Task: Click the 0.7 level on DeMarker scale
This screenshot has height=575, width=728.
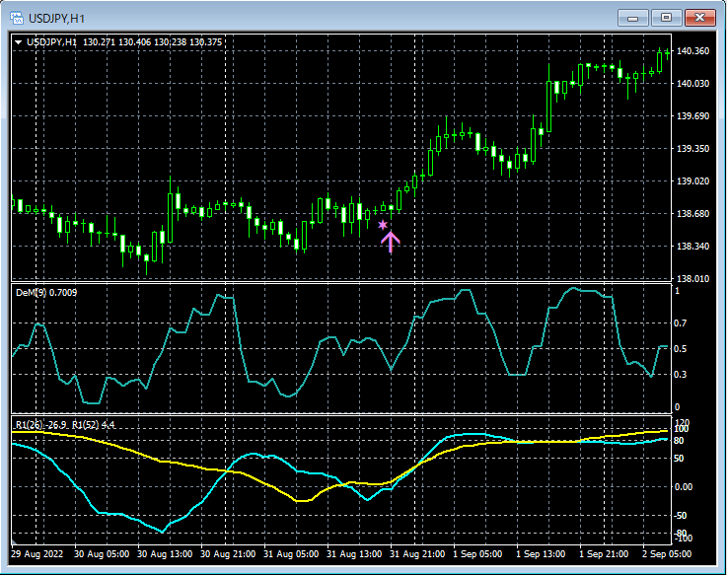Action: (x=679, y=323)
